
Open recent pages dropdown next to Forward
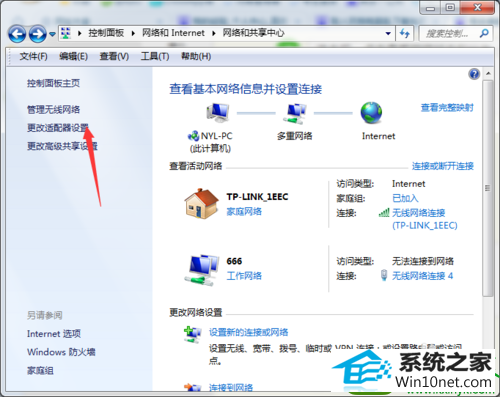(52, 34)
